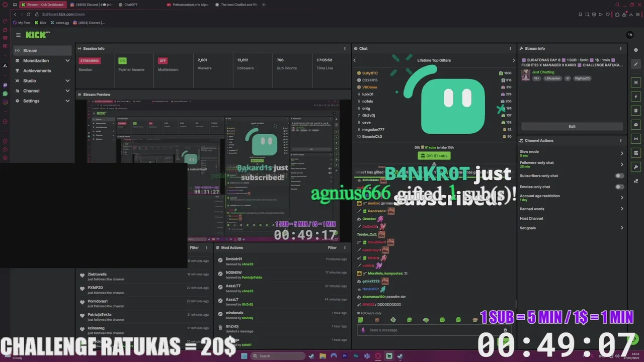Open Slow mode settings

[572, 153]
